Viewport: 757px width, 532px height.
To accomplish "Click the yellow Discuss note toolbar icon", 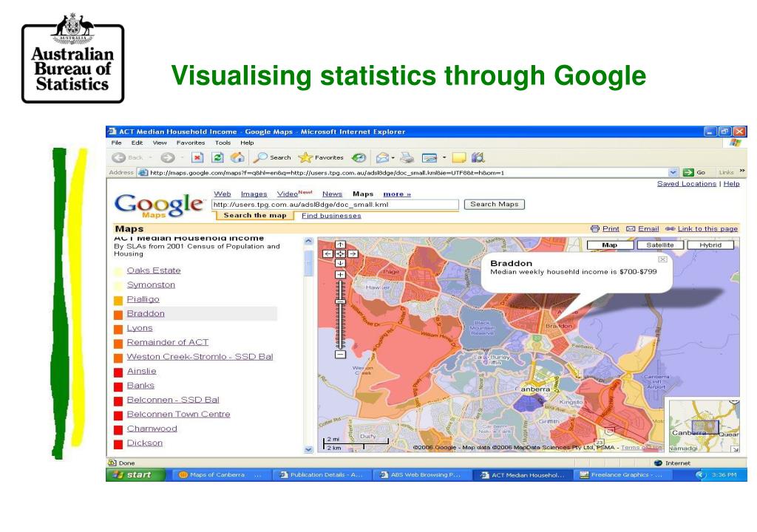I will (458, 157).
